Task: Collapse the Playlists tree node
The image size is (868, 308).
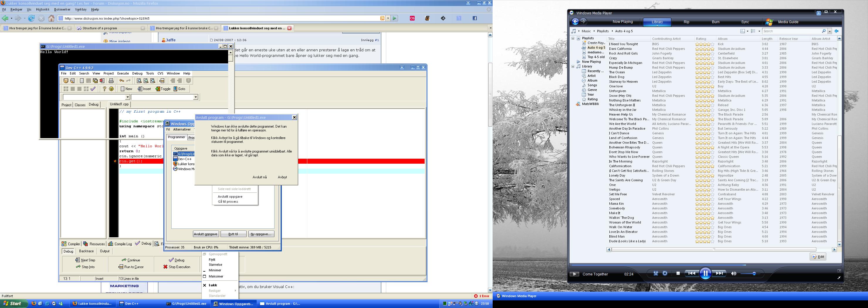Action: 572,38
